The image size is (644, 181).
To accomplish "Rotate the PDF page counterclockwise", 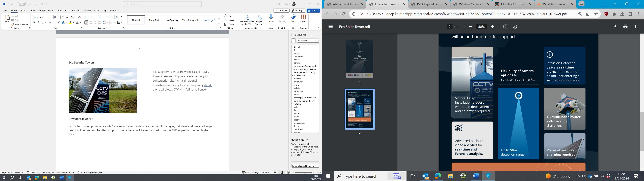I will (x=515, y=26).
